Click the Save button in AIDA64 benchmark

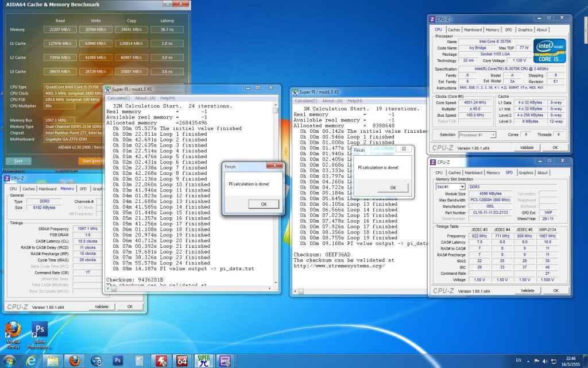18,161
